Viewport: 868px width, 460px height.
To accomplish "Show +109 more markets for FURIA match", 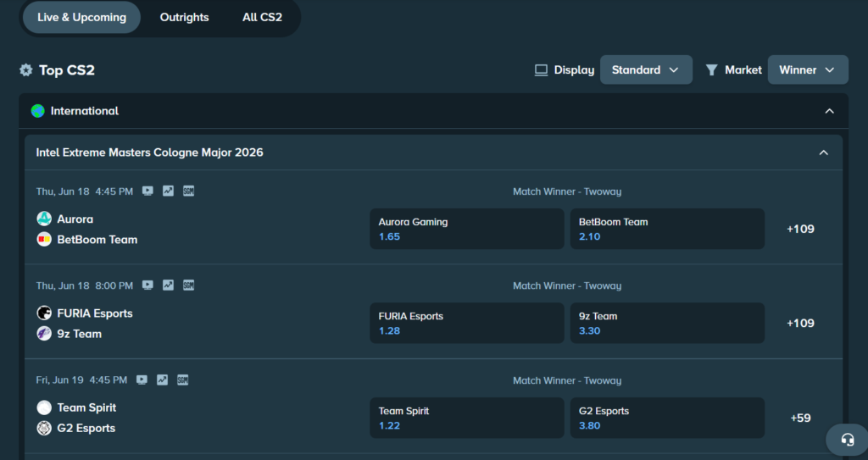I will coord(800,323).
